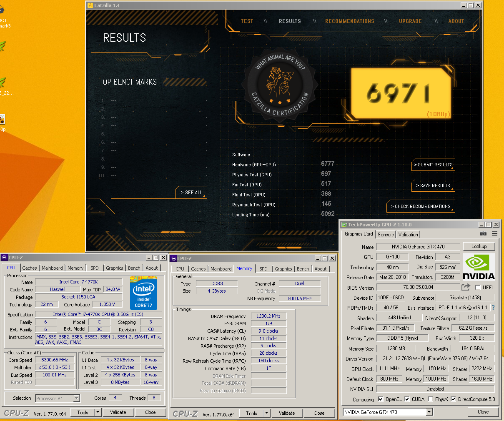The width and height of the screenshot is (504, 421).
Task: Toggle the DirectCompute 5.0 checkbox
Action: [453, 399]
